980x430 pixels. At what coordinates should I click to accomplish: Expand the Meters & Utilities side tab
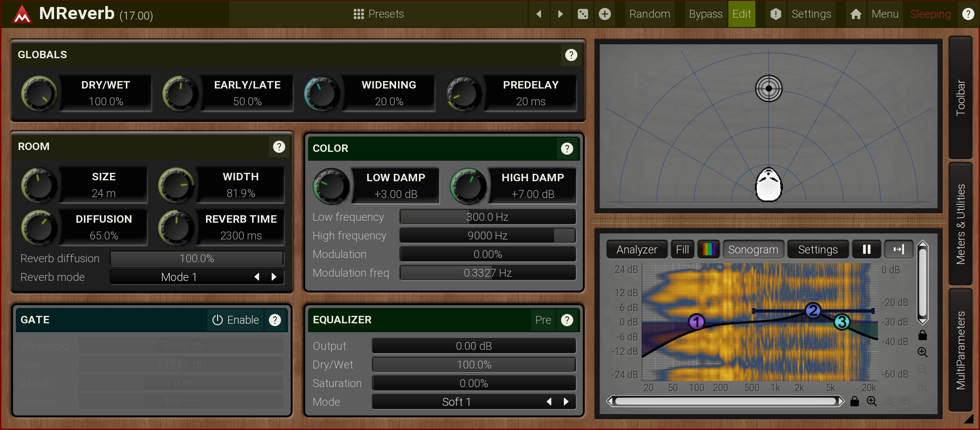coord(960,224)
